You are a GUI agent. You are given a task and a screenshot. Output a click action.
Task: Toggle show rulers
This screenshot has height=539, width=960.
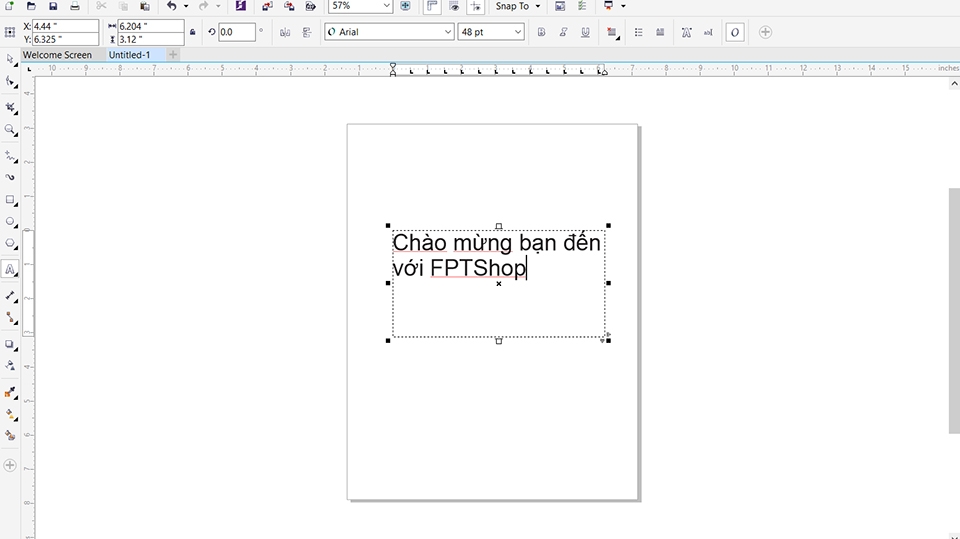[x=432, y=6]
